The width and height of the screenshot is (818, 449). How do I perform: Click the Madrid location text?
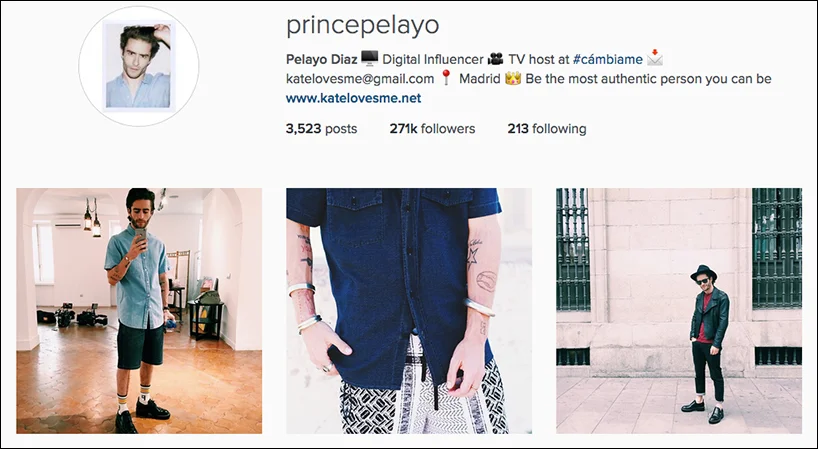pos(479,79)
